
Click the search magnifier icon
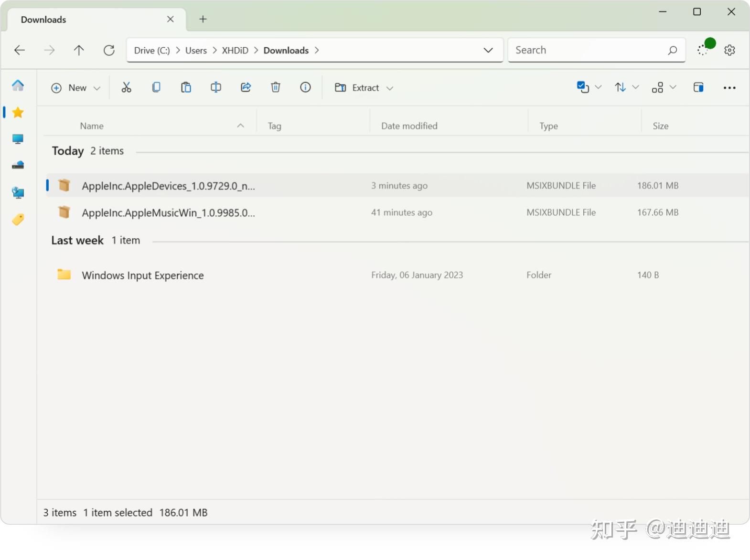(672, 50)
